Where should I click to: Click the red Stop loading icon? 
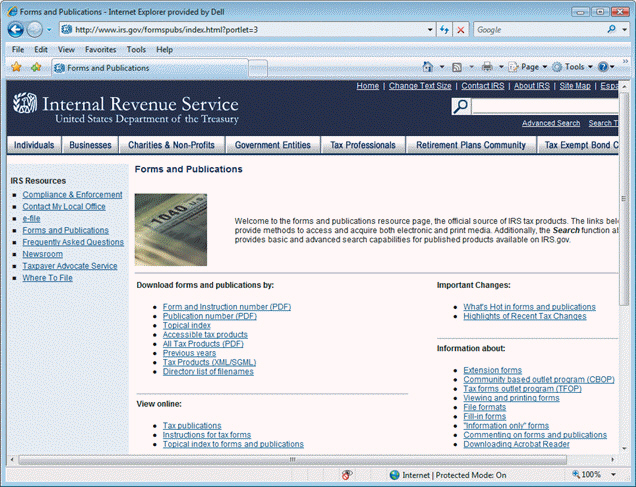461,30
